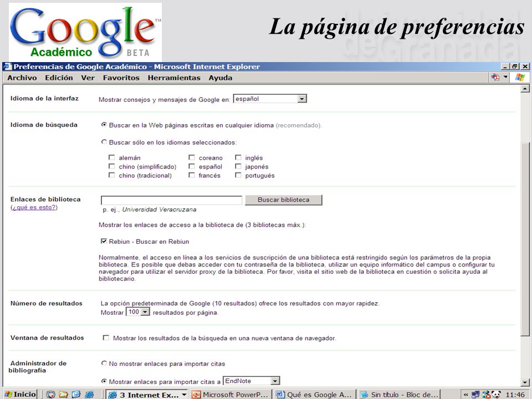Click inside the library search text field
Viewport: 532px width, 399px height.
click(171, 200)
